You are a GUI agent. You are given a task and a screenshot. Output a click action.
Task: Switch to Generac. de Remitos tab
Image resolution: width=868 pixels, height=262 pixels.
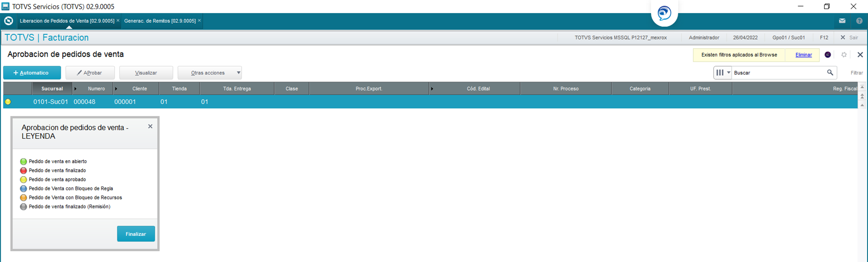pos(160,21)
